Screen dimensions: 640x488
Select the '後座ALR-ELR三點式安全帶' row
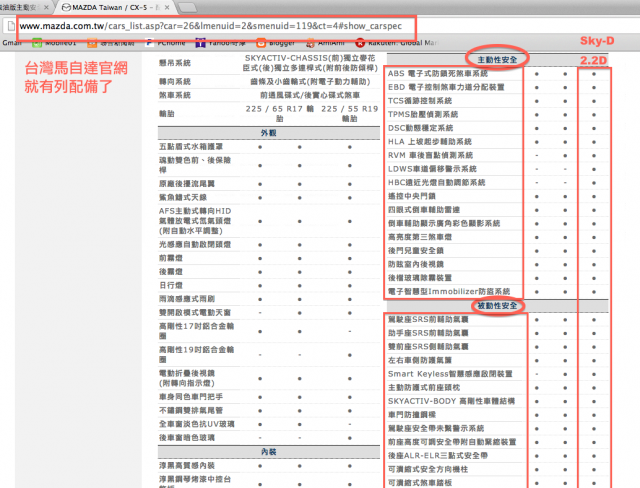(497, 456)
